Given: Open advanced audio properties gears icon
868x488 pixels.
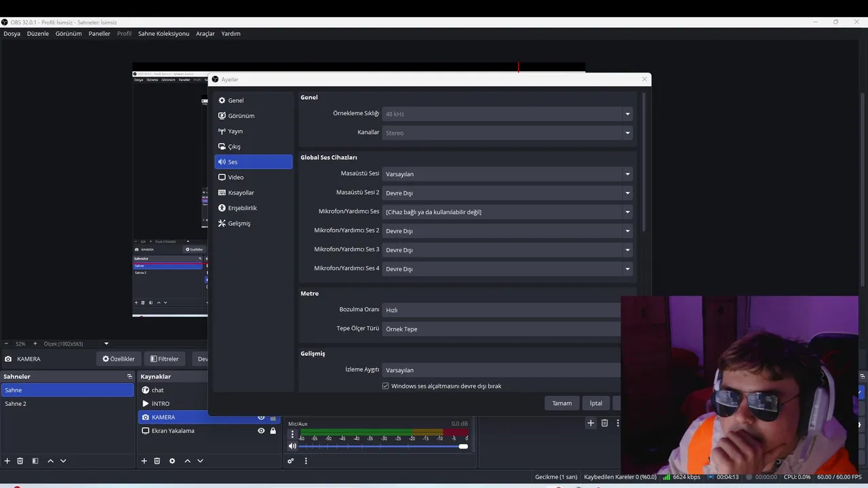Looking at the screenshot, I should (291, 461).
